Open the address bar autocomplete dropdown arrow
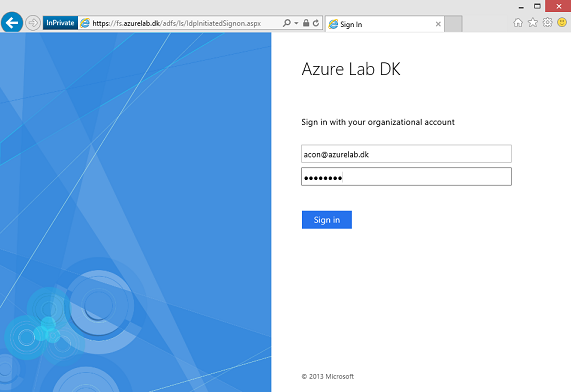 pos(296,23)
